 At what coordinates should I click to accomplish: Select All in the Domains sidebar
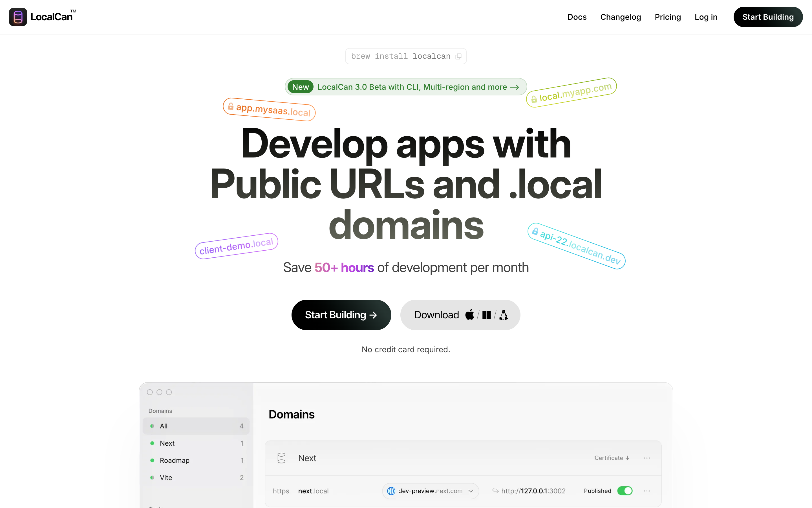click(196, 426)
